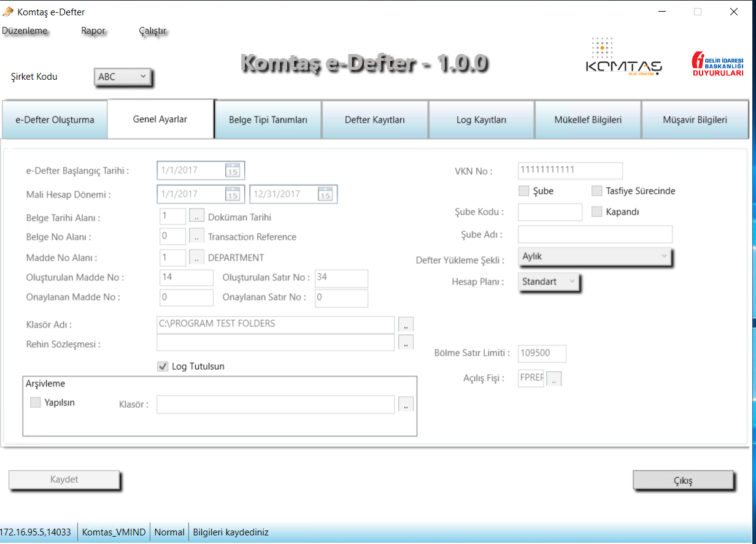Open Defter Yükleme Şekli dropdown
The width and height of the screenshot is (756, 544).
pos(595,256)
